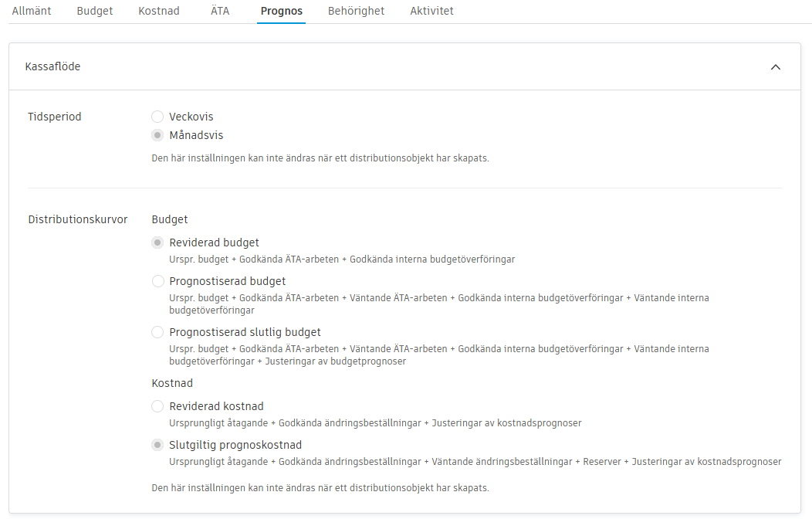Select Prognostiserad slutlig budget
Screen dimensions: 812x519
(x=157, y=331)
